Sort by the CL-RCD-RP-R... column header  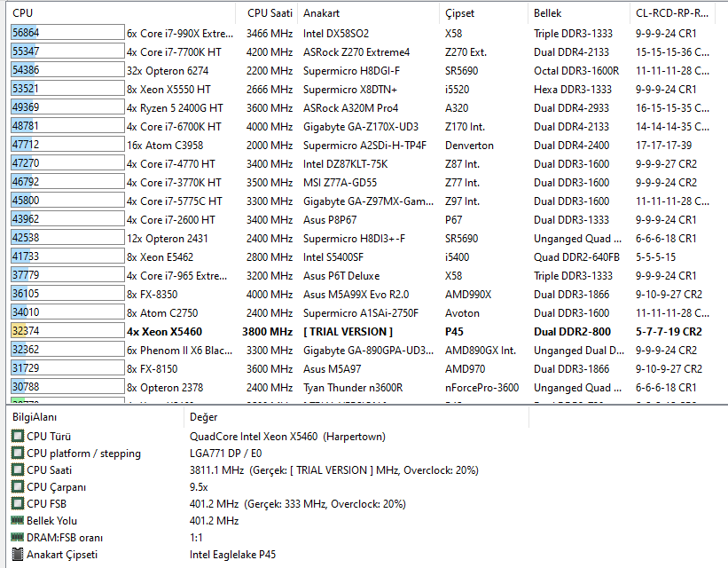[x=673, y=13]
